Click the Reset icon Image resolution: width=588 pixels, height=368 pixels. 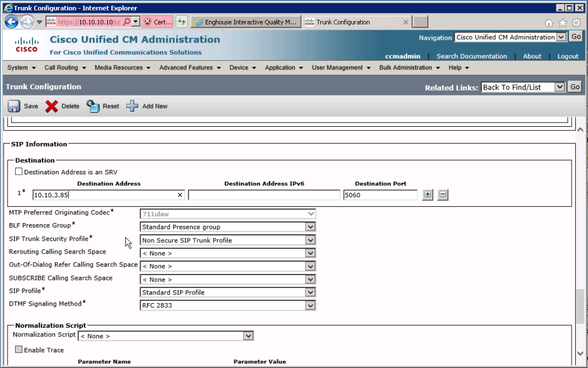tap(93, 106)
